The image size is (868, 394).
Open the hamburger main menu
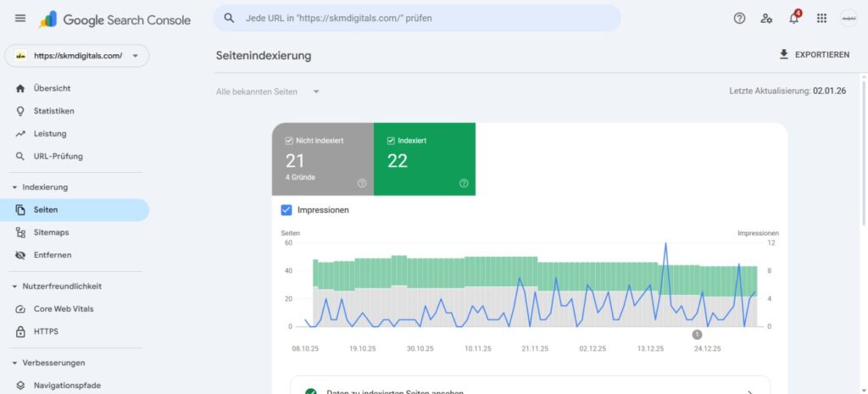pos(20,19)
